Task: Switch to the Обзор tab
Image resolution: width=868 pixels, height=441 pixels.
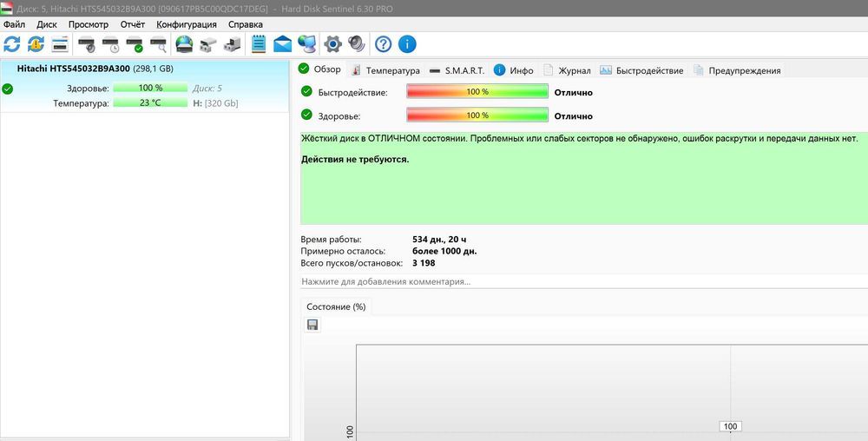Action: [320, 69]
